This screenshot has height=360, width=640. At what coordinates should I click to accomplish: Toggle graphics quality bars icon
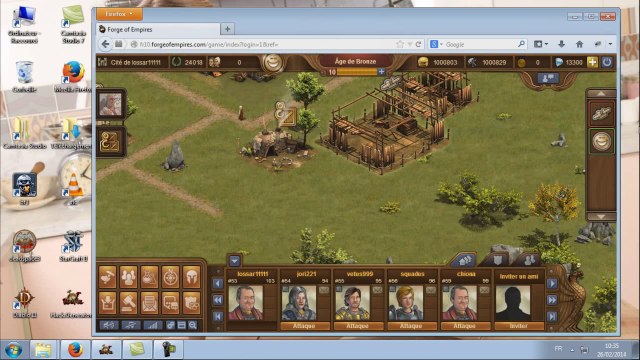tap(152, 325)
